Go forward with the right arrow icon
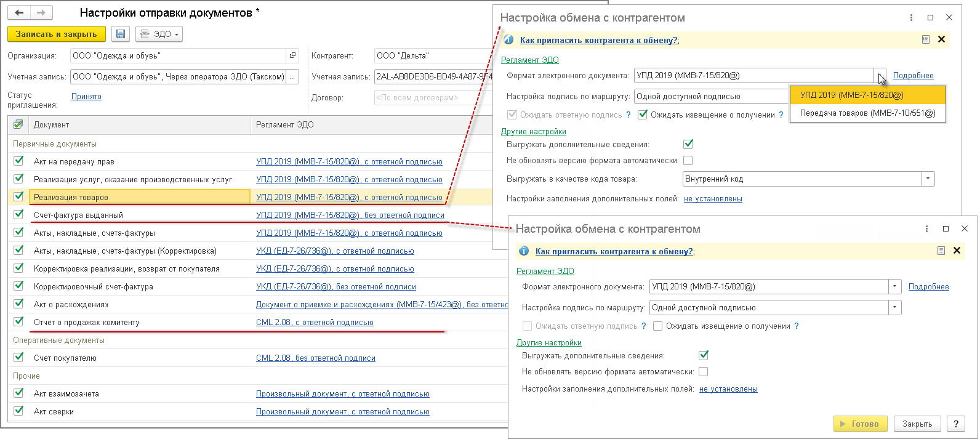 coord(41,12)
